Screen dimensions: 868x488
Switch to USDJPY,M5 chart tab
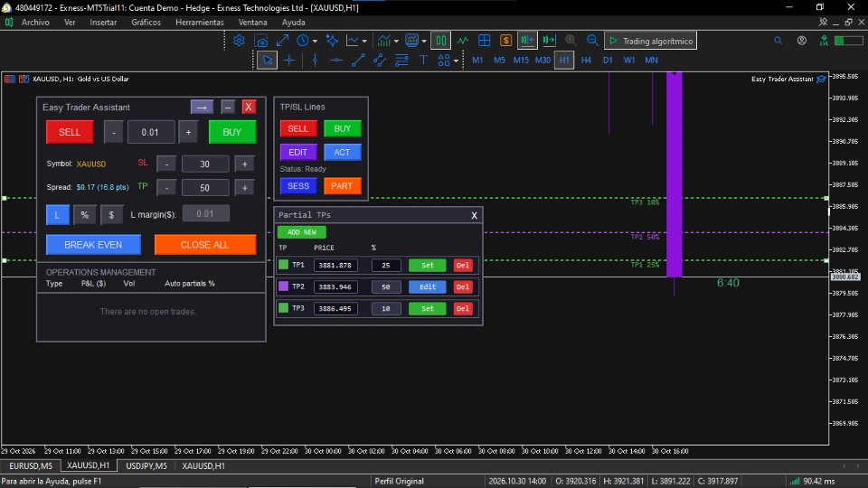click(146, 466)
